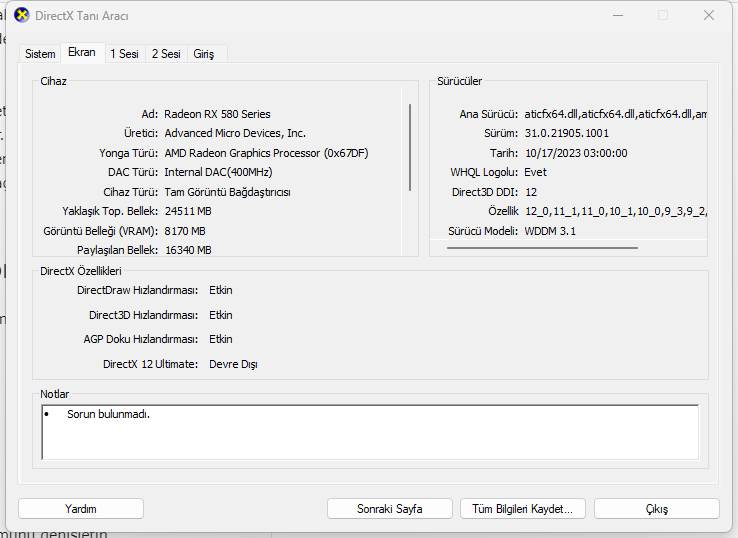Viewport: 738px width, 538px height.
Task: Click Tüm Bilgileri Kaydet button
Action: pyautogui.click(x=522, y=509)
